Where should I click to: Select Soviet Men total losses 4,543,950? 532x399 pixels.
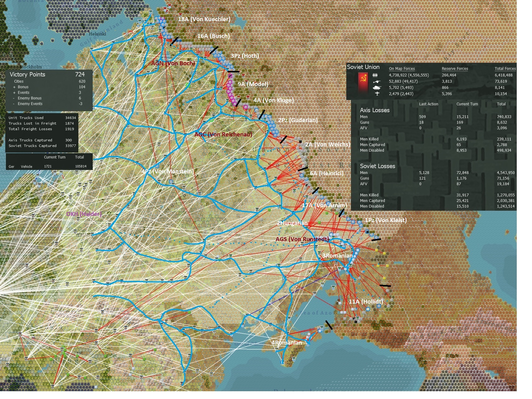(506, 173)
